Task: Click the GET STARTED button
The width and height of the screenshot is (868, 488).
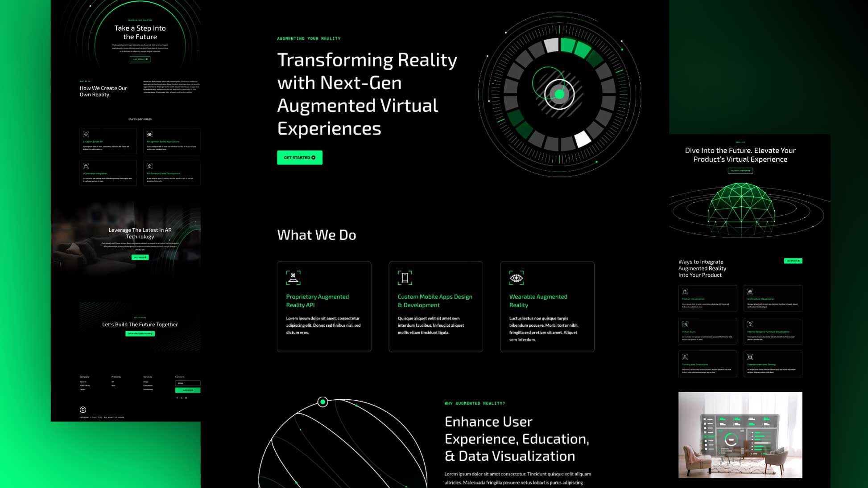Action: click(x=299, y=157)
